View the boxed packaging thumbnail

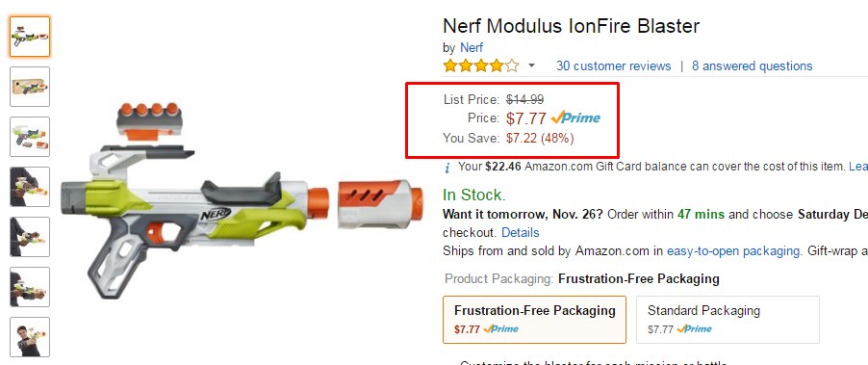pos(30,87)
